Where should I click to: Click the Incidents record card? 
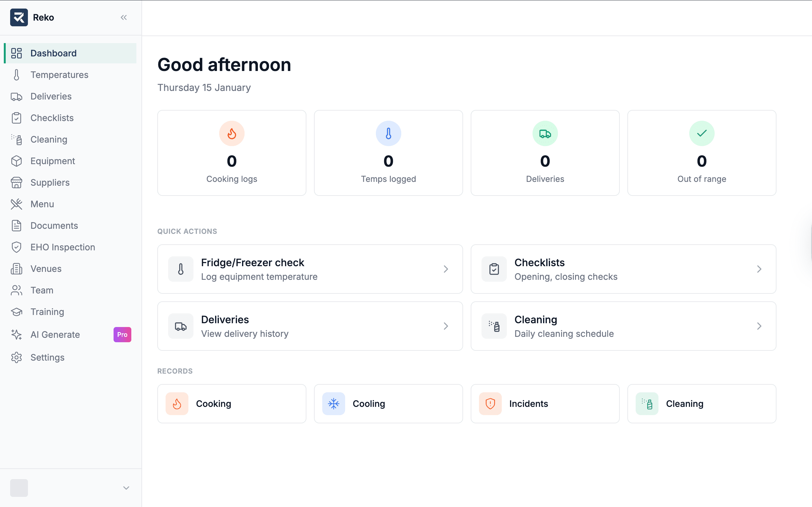click(545, 404)
